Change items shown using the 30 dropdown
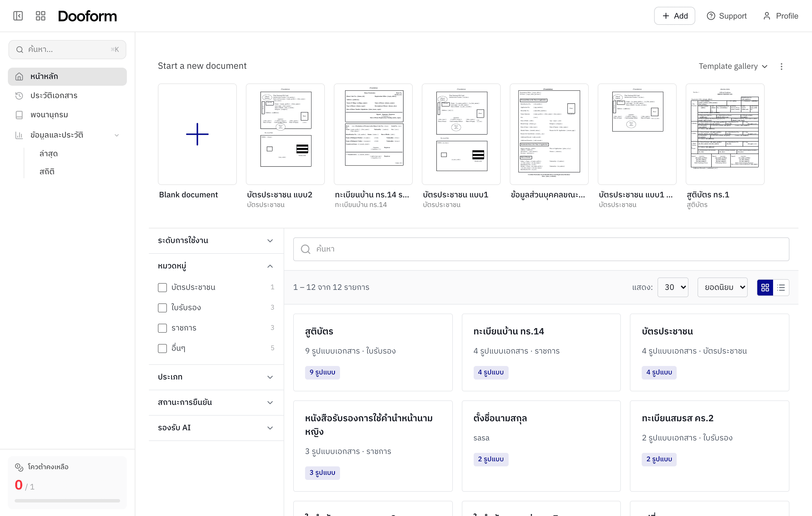This screenshot has width=812, height=516. point(673,287)
